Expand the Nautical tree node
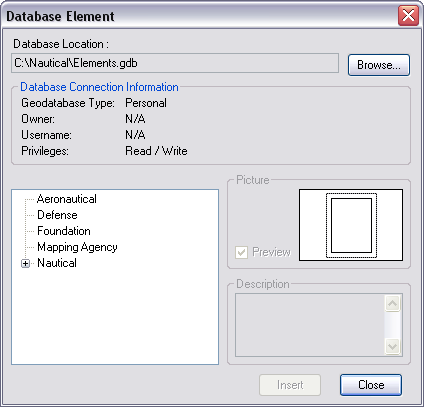This screenshot has width=424, height=407. click(x=25, y=263)
